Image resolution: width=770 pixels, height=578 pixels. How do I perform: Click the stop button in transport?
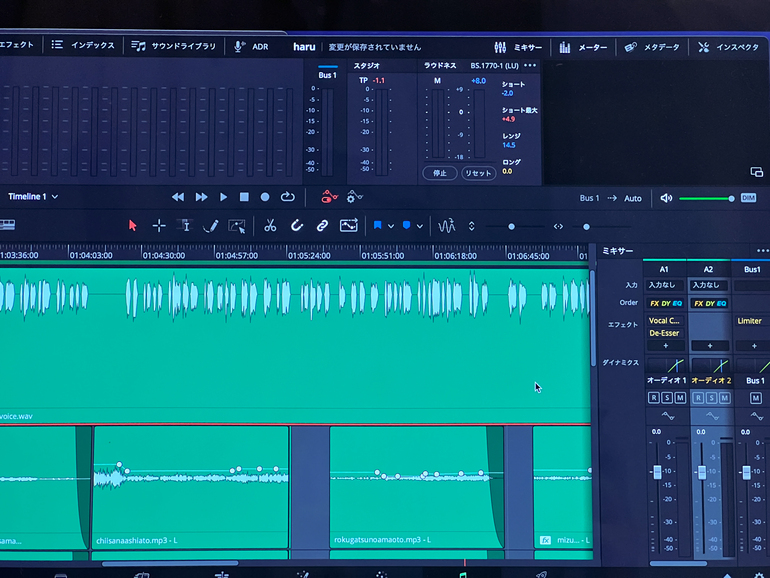[x=244, y=197]
